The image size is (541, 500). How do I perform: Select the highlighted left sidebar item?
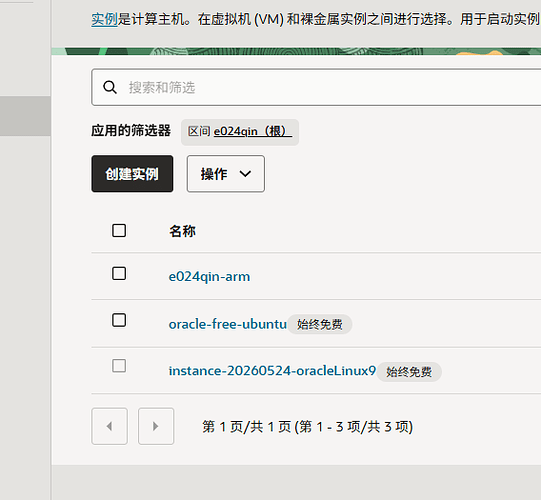(x=25, y=116)
